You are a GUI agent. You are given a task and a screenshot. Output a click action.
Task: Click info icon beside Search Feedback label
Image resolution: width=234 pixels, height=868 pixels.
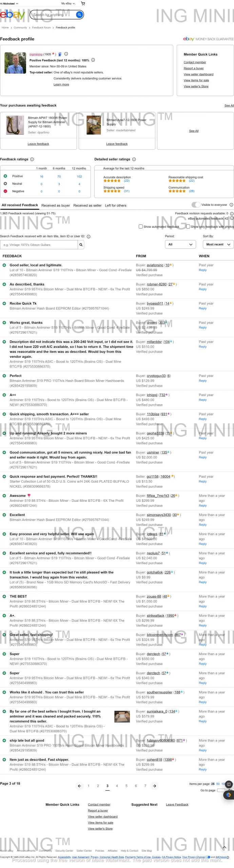tap(89, 236)
